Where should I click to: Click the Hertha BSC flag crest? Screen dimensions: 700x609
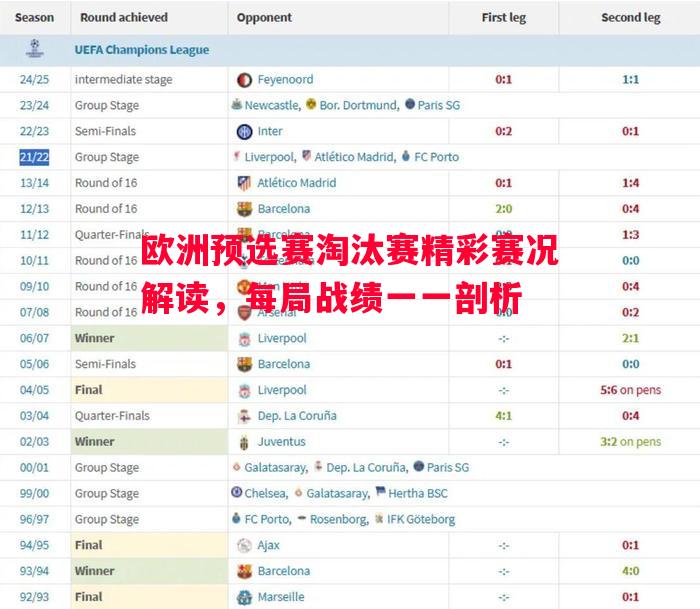pyautogui.click(x=380, y=492)
